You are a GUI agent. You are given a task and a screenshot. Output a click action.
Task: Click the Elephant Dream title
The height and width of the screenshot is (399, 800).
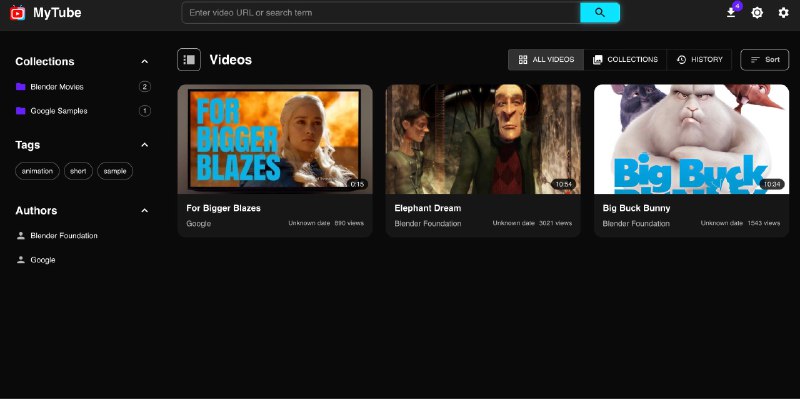428,208
